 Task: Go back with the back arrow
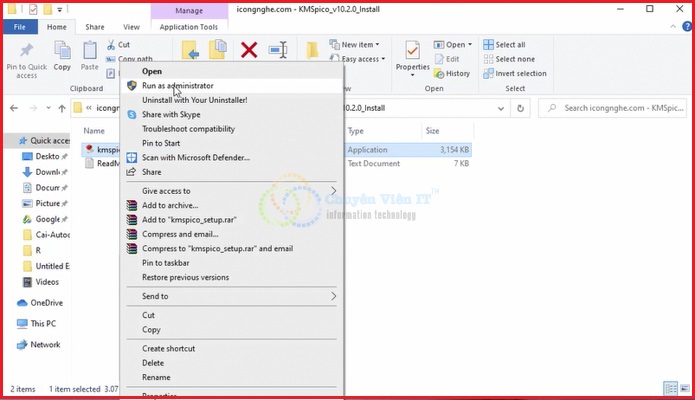tap(14, 108)
